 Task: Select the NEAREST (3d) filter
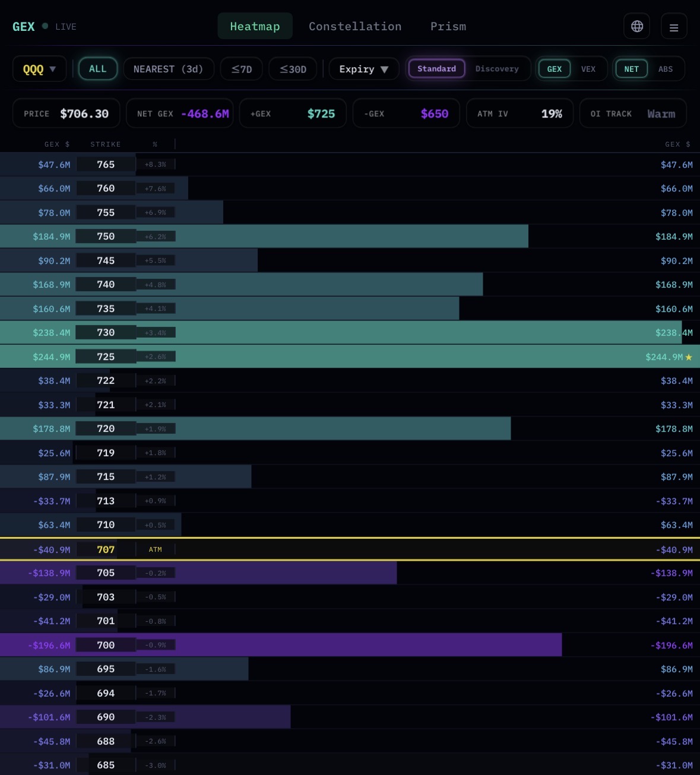(169, 69)
